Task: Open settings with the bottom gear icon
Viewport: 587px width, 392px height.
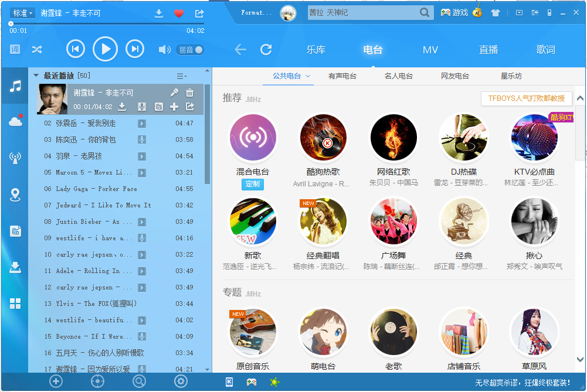Action: coord(181,381)
